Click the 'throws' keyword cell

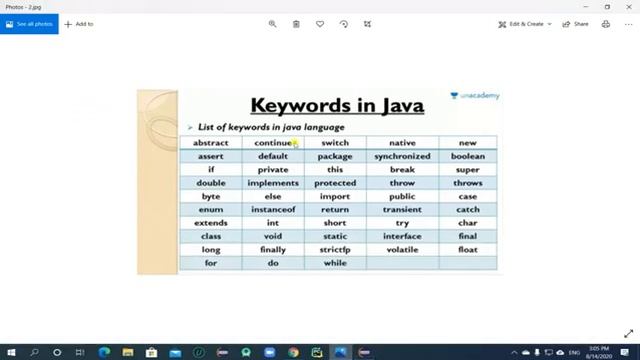coord(468,183)
